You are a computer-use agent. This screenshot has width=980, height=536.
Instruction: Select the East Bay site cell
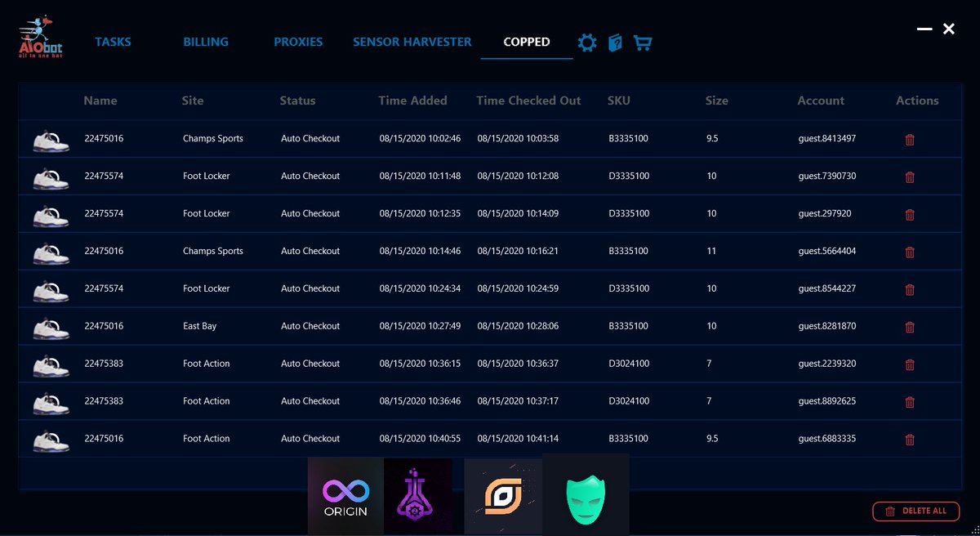pos(199,326)
